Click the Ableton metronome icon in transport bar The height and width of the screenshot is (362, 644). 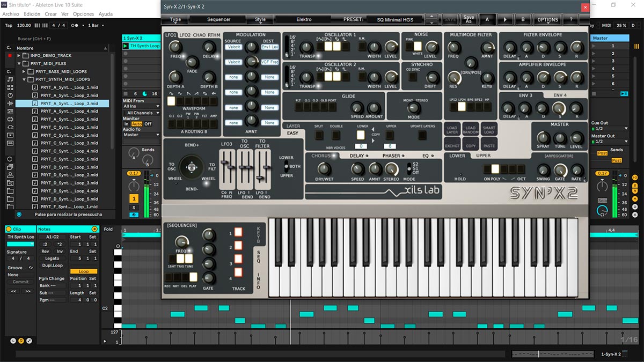[76, 25]
